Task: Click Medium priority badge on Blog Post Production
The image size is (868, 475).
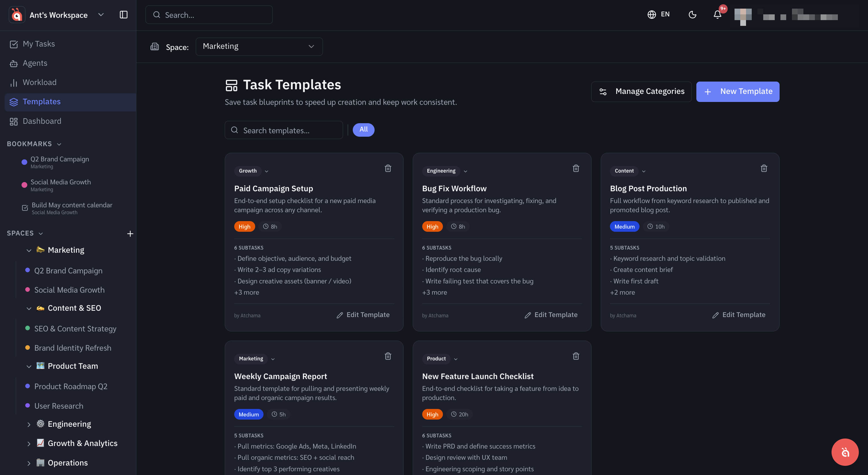Action: click(624, 227)
